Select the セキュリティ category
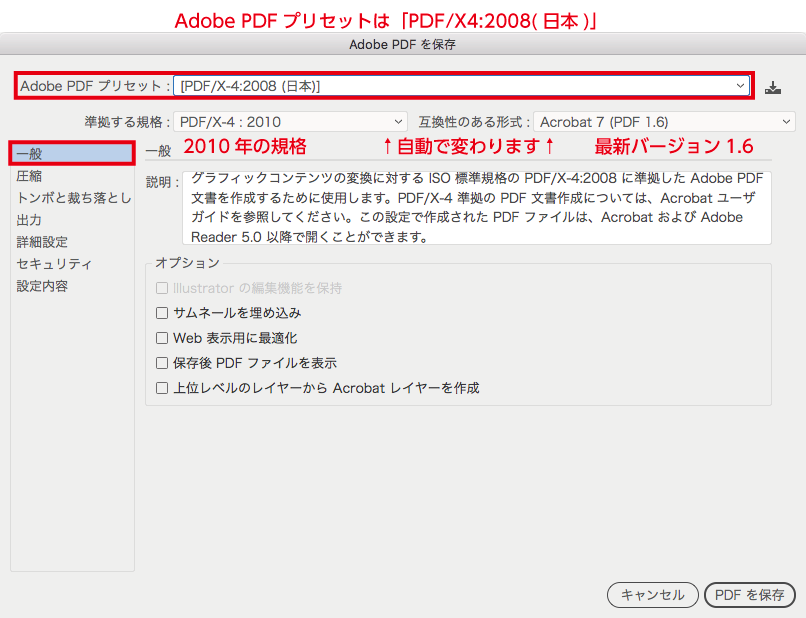806x618 pixels. [54, 264]
